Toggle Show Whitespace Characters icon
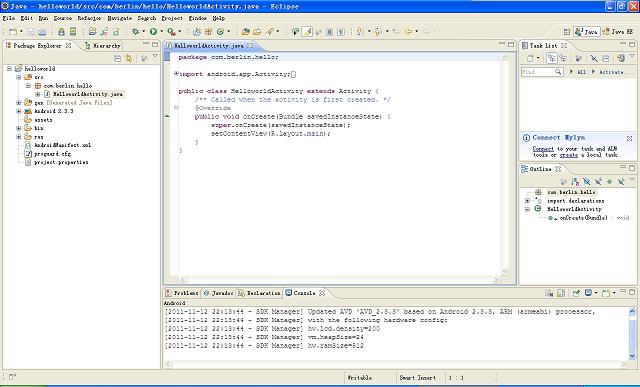The image size is (640, 387). point(341,31)
